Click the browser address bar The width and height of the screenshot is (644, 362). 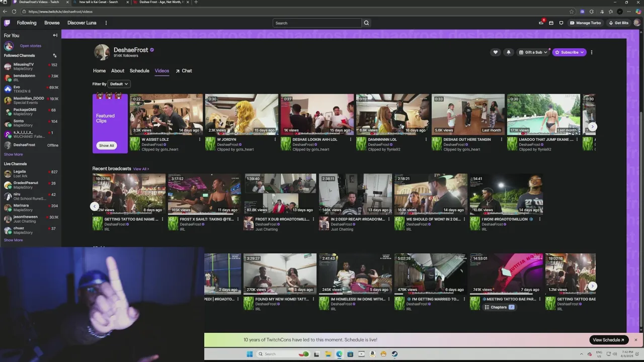tap(297, 12)
